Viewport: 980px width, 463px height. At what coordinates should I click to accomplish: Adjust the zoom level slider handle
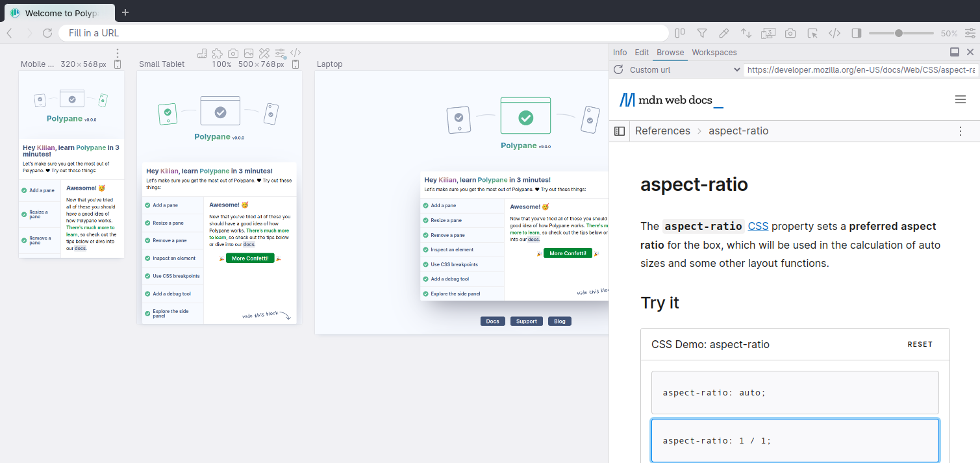(898, 33)
